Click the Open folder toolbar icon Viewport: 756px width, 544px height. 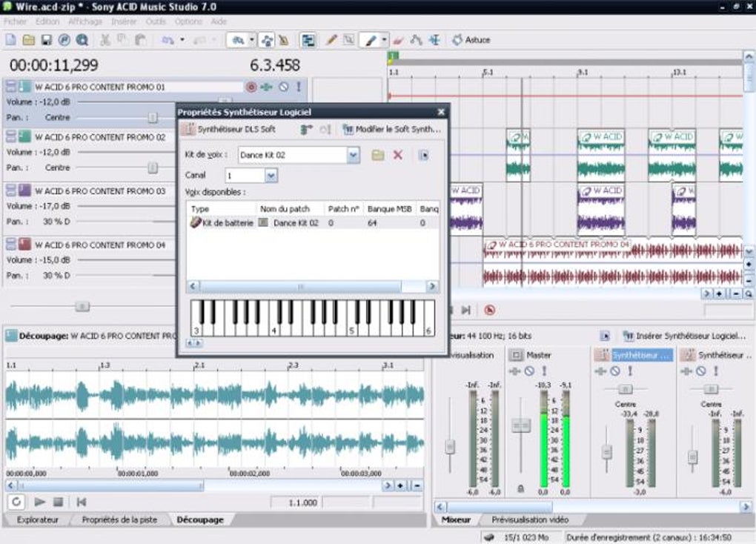pos(28,40)
